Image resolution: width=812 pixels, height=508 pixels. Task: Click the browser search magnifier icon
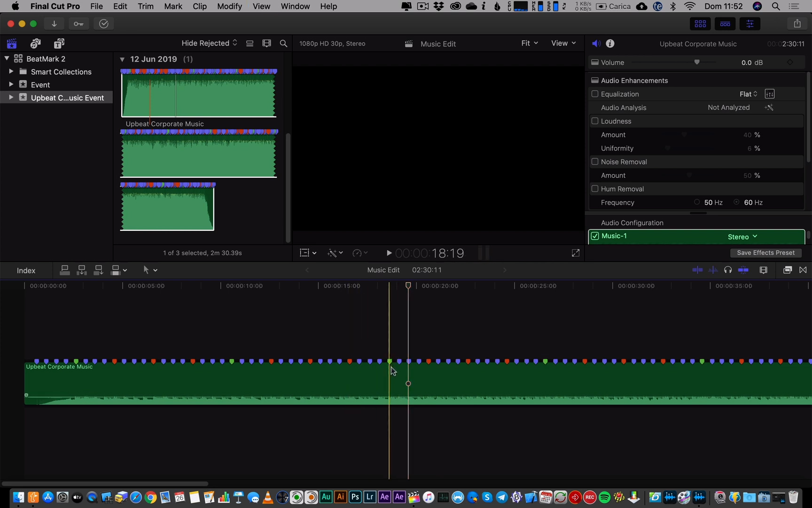(x=283, y=43)
